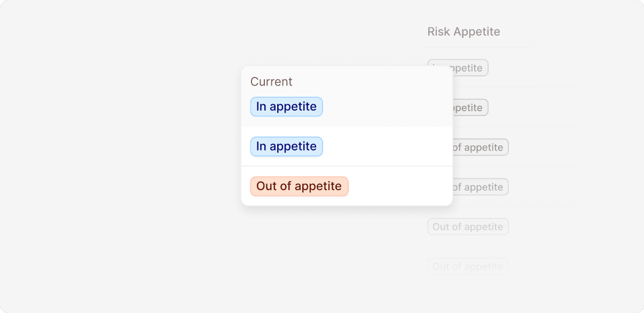This screenshot has height=313, width=644.
Task: Click blank space right of "In appetite" menu option
Action: [x=384, y=146]
